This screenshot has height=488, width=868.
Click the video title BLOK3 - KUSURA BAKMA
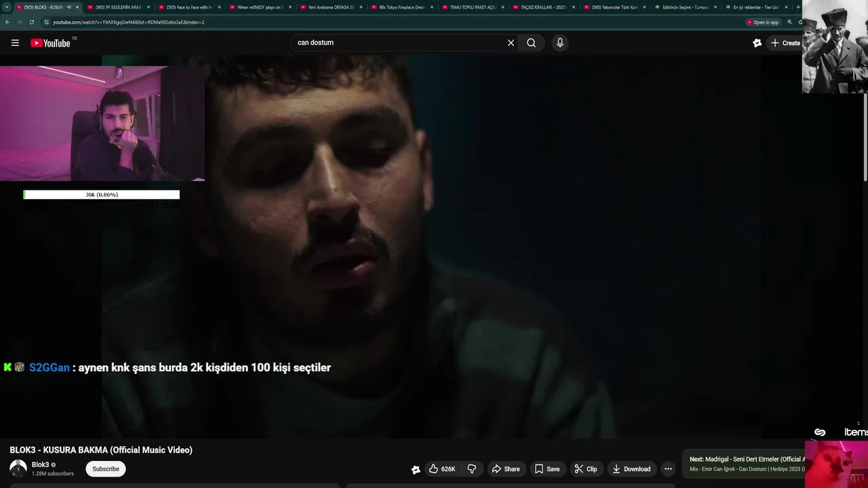pyautogui.click(x=101, y=450)
